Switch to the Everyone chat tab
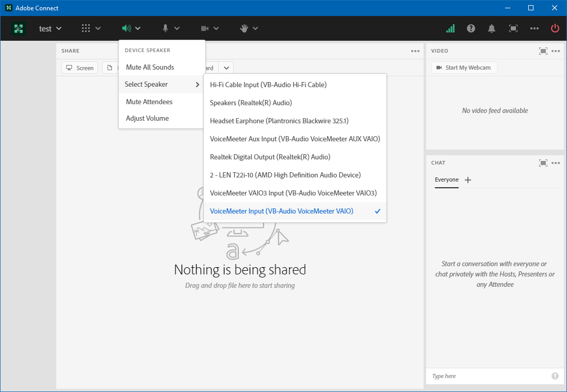567x392 pixels. [x=447, y=179]
